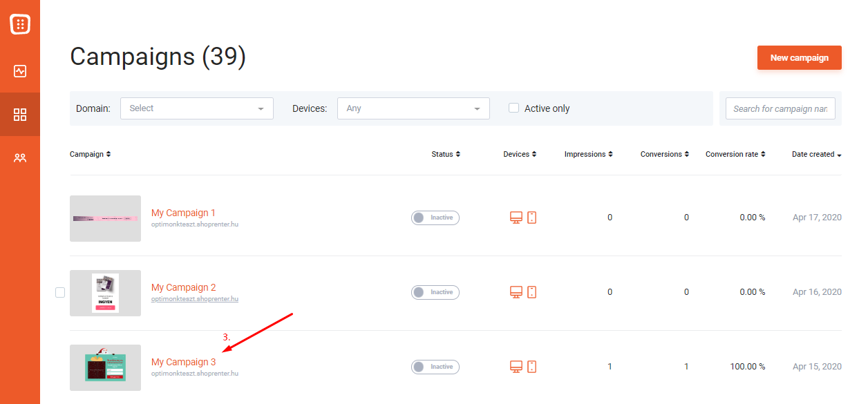
Task: Open the campaigns grid sidebar icon
Action: [20, 115]
